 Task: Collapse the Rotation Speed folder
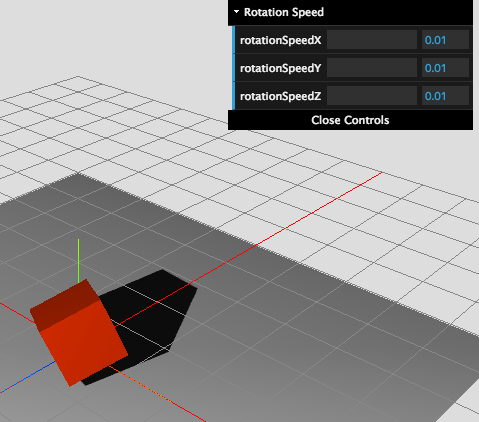(x=350, y=12)
